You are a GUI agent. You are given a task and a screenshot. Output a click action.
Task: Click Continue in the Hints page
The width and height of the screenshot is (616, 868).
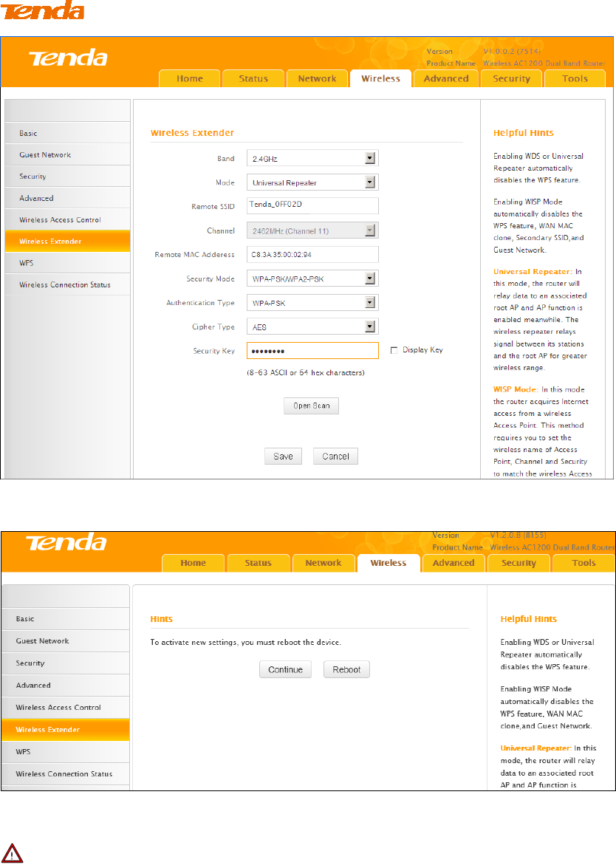click(x=285, y=669)
